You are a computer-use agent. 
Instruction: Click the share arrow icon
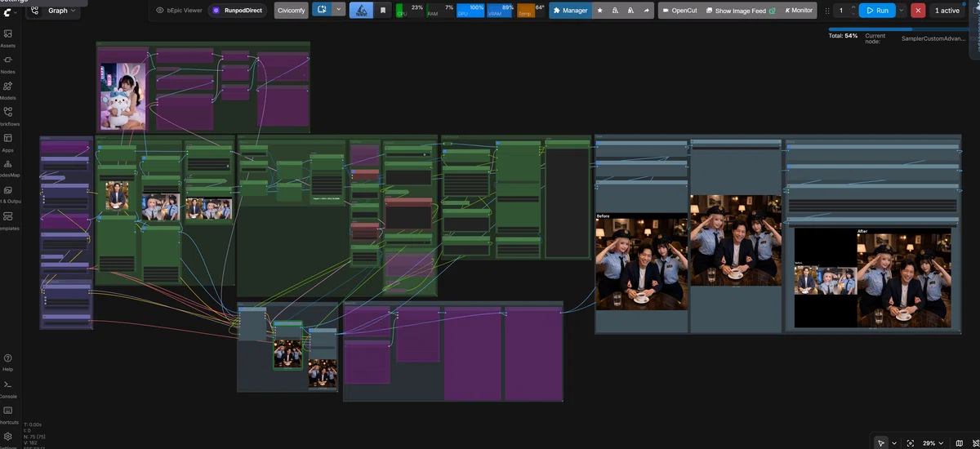(x=647, y=11)
